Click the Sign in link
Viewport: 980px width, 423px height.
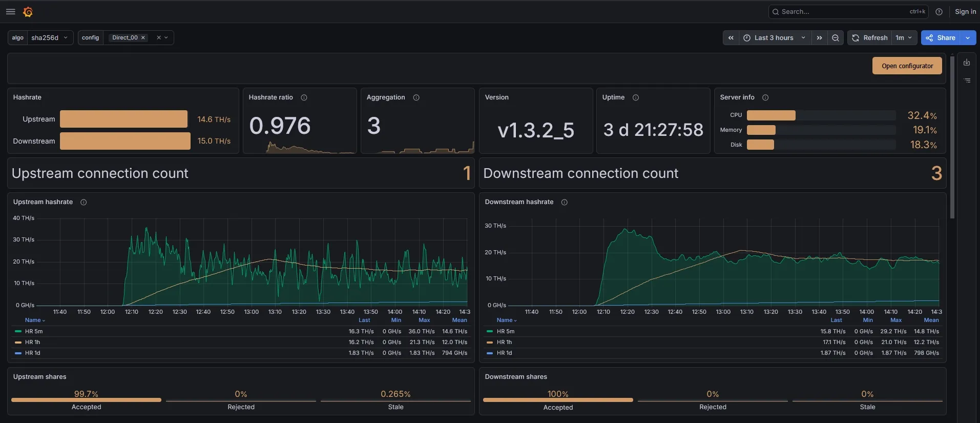(x=965, y=11)
